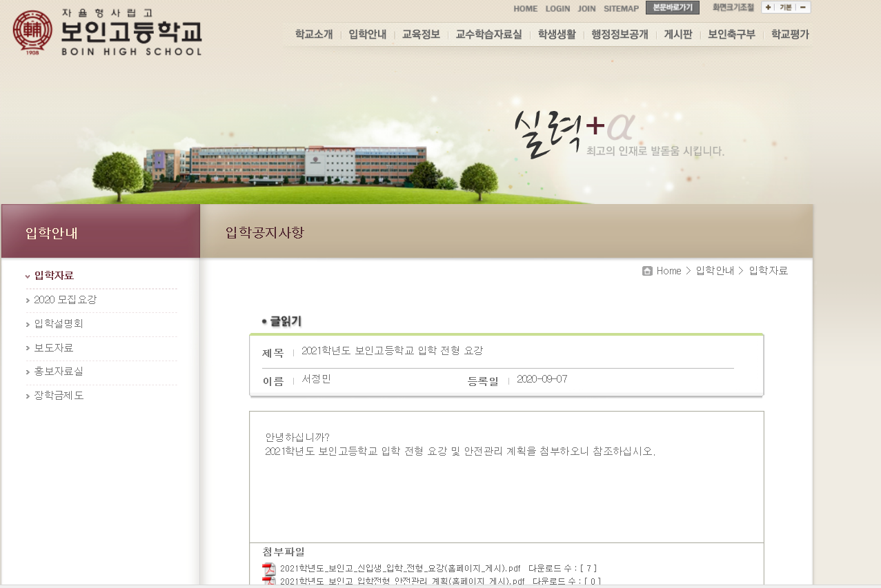Select 2020 모집요강 in the sidebar

pyautogui.click(x=65, y=300)
